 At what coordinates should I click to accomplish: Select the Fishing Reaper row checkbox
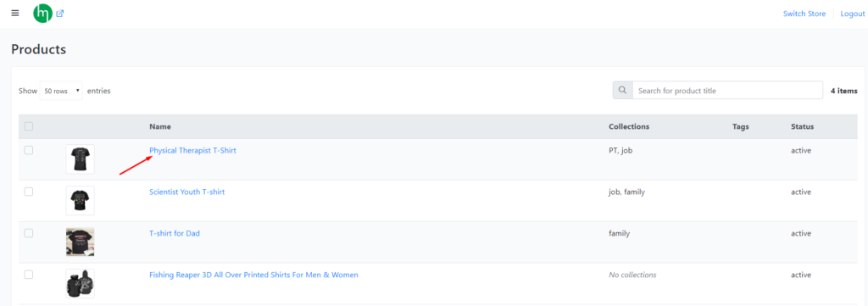coord(29,275)
